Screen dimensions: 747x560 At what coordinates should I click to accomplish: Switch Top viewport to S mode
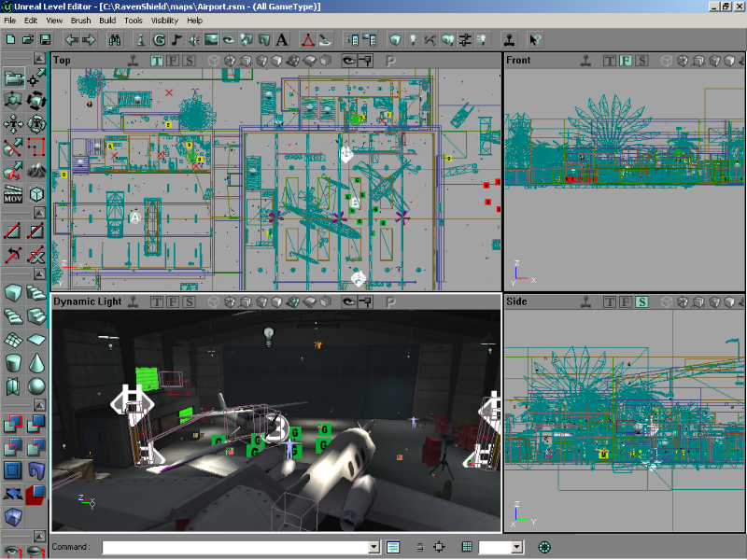(190, 61)
